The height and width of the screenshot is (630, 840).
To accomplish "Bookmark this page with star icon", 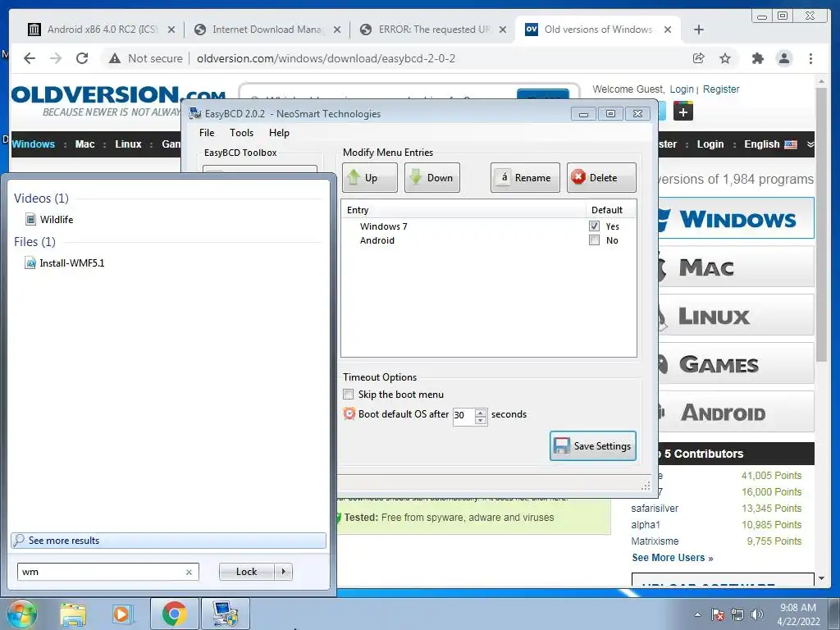I will (x=725, y=58).
